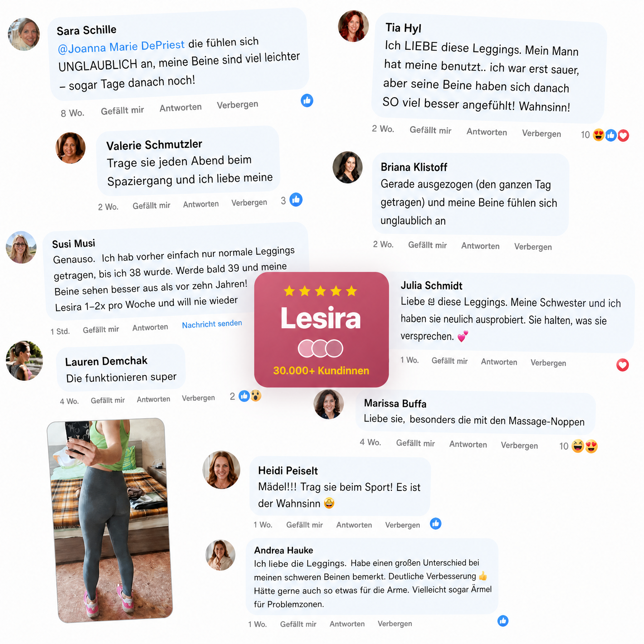Screen dimensions: 644x644
Task: Click the like icon under Andrea Hauke's comment
Action: coord(503,621)
